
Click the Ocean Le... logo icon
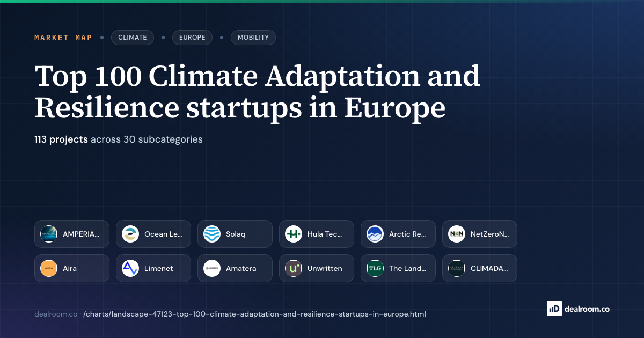coord(130,234)
